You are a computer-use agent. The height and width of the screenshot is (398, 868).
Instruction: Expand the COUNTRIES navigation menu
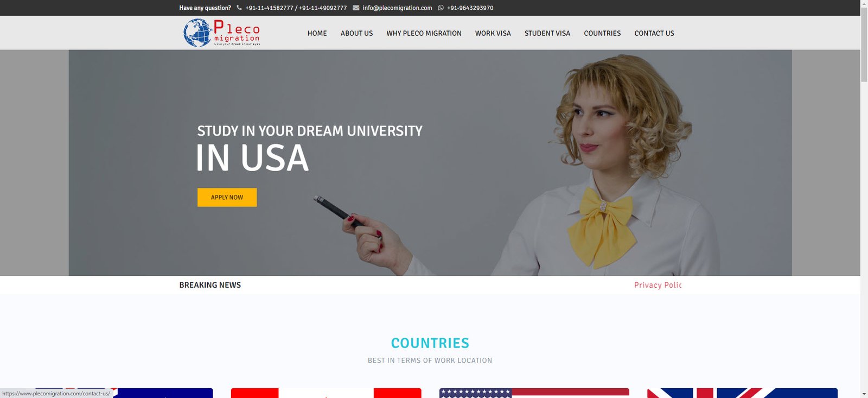click(x=602, y=33)
